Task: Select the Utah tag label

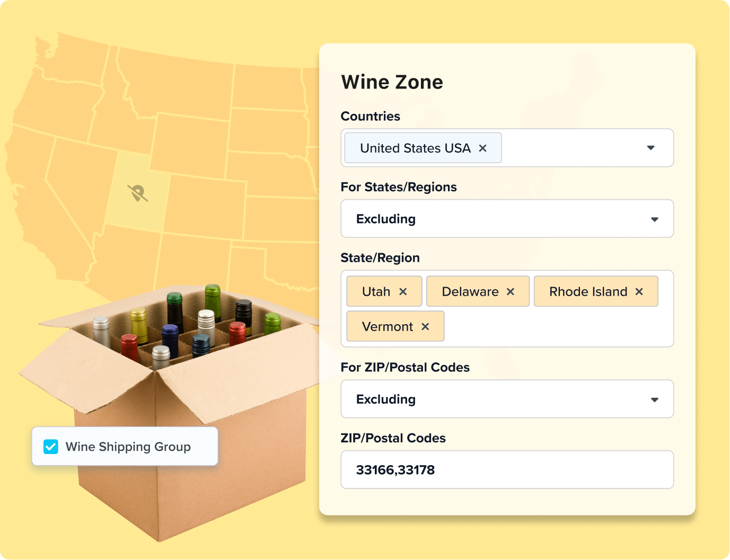Action: coord(376,292)
